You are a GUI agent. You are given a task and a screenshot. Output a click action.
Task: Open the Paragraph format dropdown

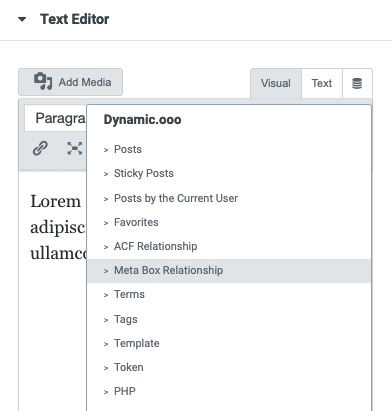pos(55,118)
